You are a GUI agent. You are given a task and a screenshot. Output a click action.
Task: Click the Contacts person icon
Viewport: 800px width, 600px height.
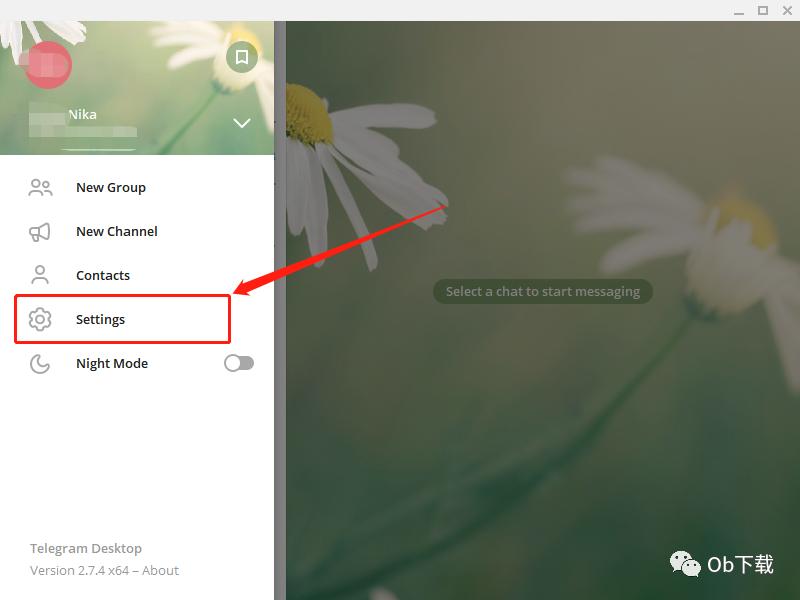[x=40, y=275]
